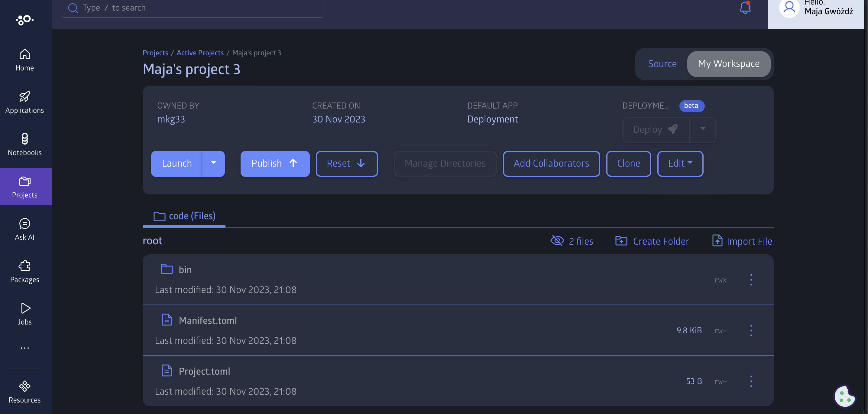Go to Active Projects breadcrumb
868x414 pixels.
pyautogui.click(x=200, y=53)
